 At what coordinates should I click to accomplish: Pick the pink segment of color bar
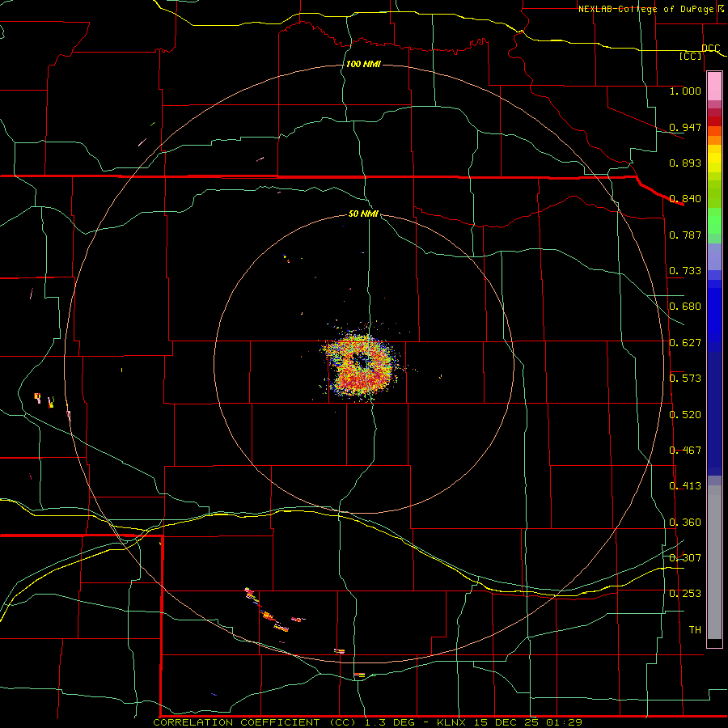pyautogui.click(x=714, y=87)
